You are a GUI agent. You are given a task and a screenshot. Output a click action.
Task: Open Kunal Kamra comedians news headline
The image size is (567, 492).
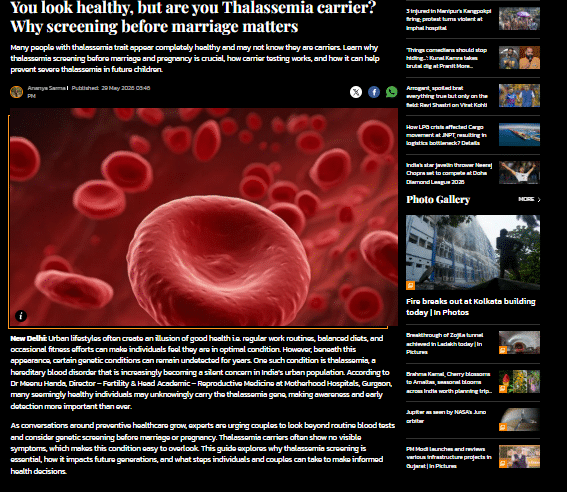click(447, 58)
